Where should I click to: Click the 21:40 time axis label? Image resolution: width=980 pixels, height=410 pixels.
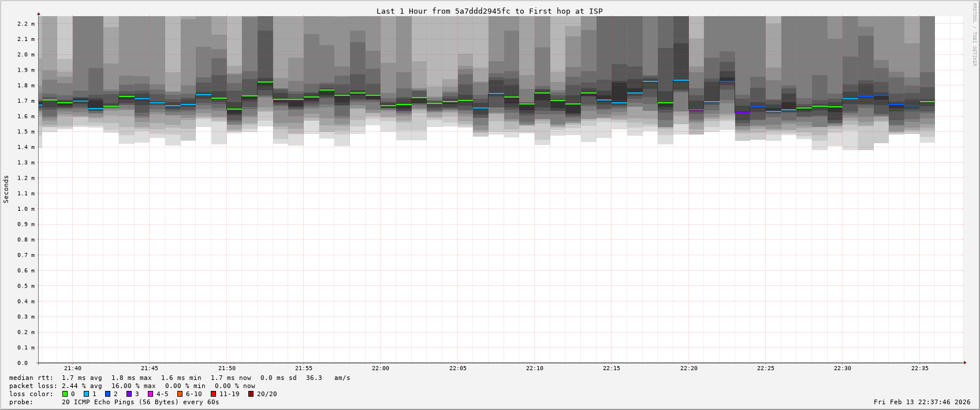pos(73,368)
